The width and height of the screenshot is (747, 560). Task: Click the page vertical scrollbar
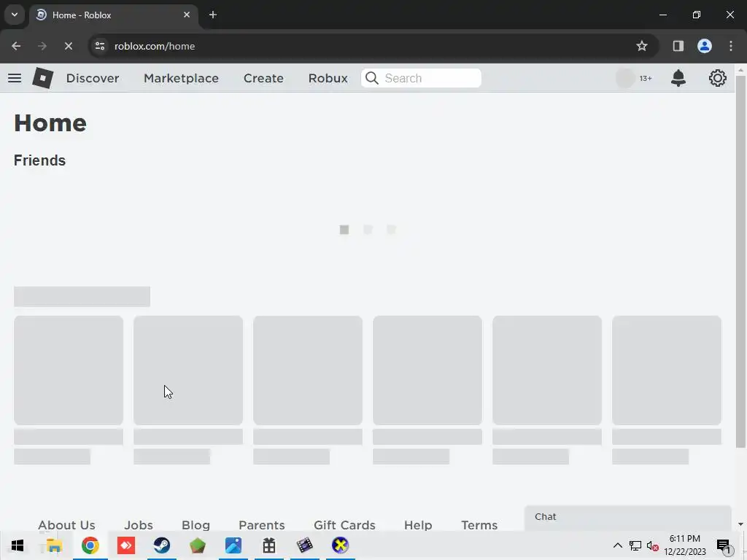(x=740, y=262)
